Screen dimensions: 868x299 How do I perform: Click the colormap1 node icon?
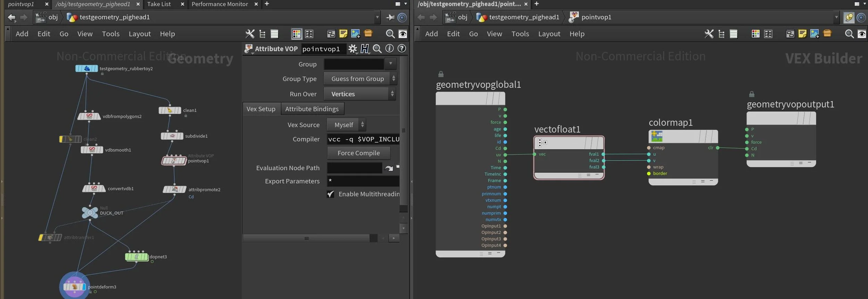tap(657, 136)
